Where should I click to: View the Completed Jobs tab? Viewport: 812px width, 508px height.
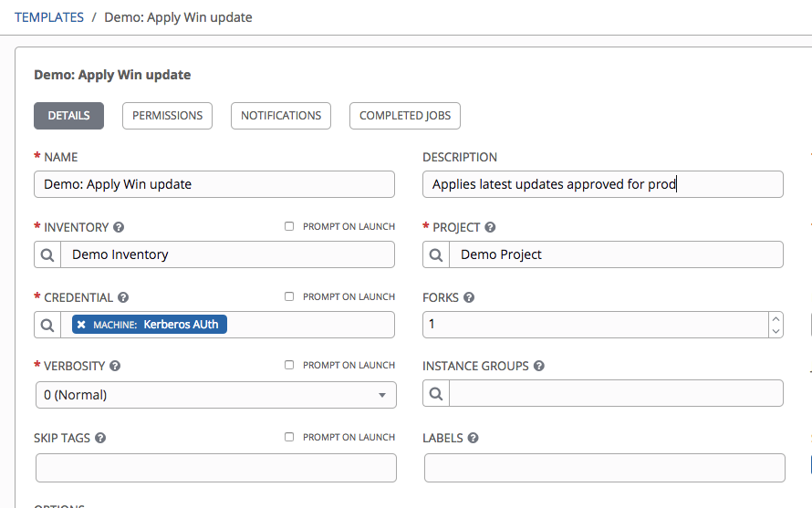(x=405, y=116)
